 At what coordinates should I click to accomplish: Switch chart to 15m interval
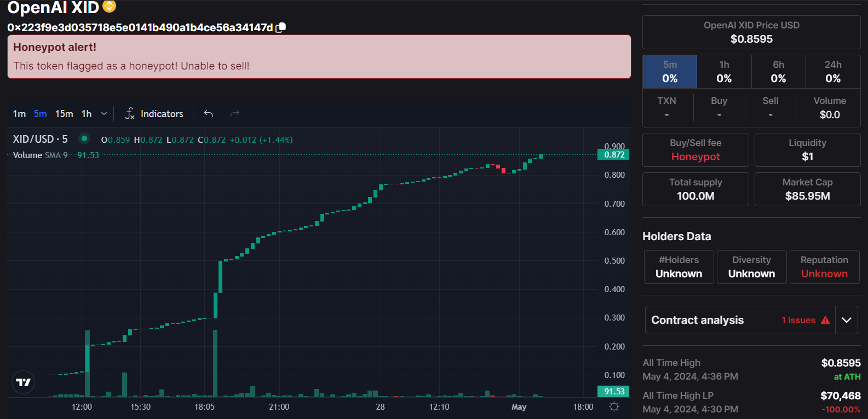(64, 114)
